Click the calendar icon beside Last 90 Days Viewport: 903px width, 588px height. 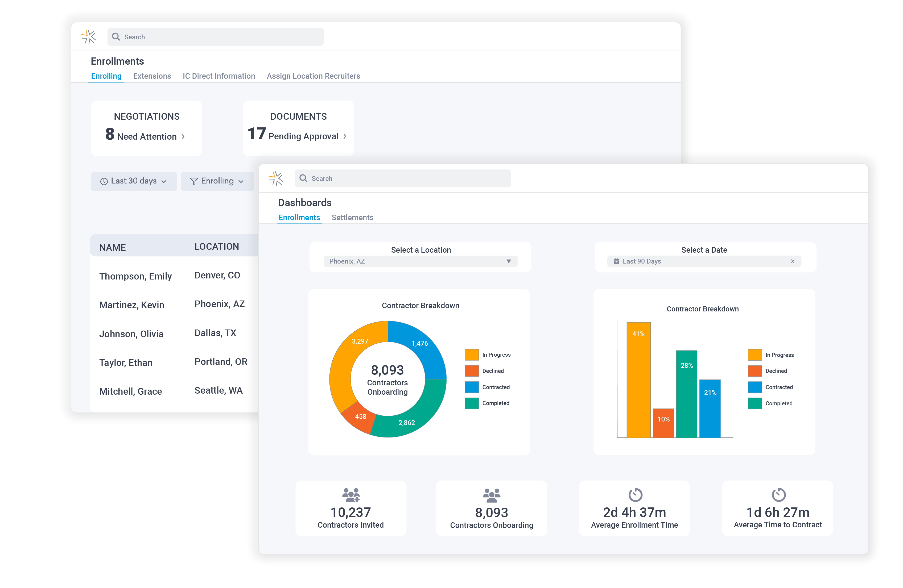[x=616, y=261]
